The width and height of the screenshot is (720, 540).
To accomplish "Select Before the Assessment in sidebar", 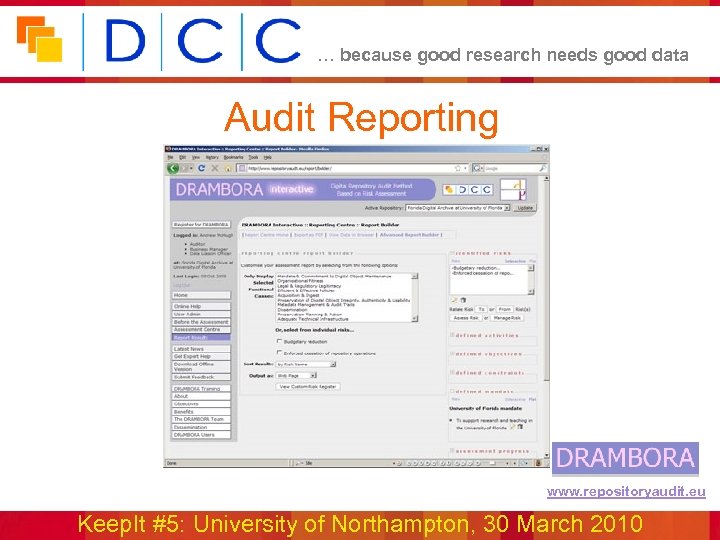I will pyautogui.click(x=201, y=322).
